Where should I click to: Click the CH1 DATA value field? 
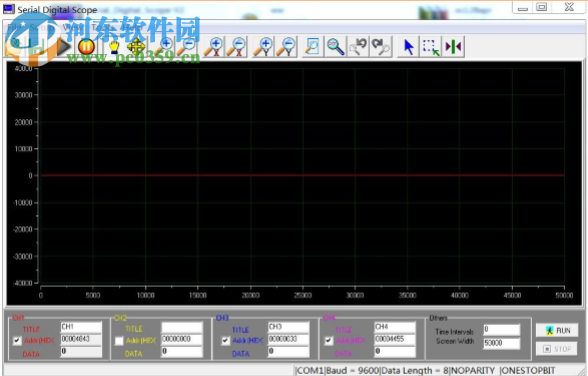tap(81, 351)
